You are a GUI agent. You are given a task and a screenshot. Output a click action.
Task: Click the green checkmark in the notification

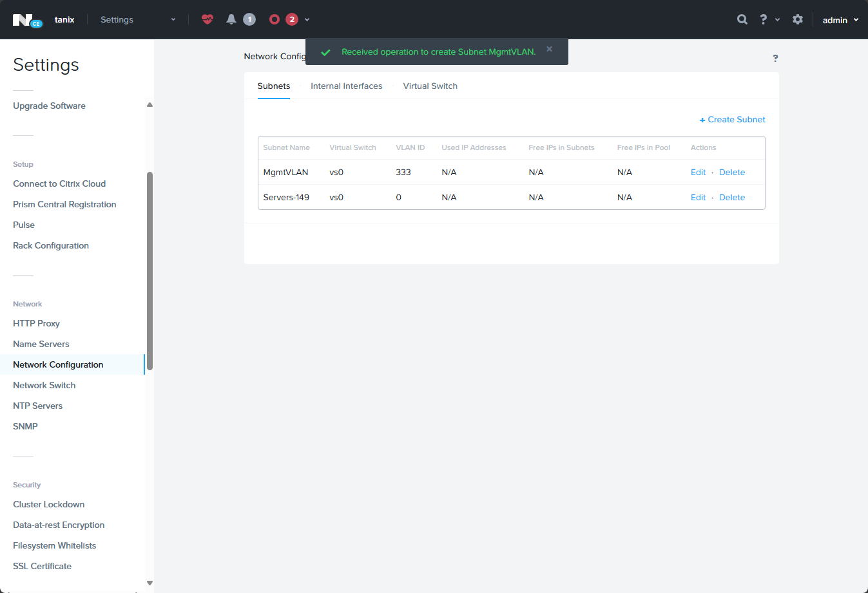tap(325, 52)
